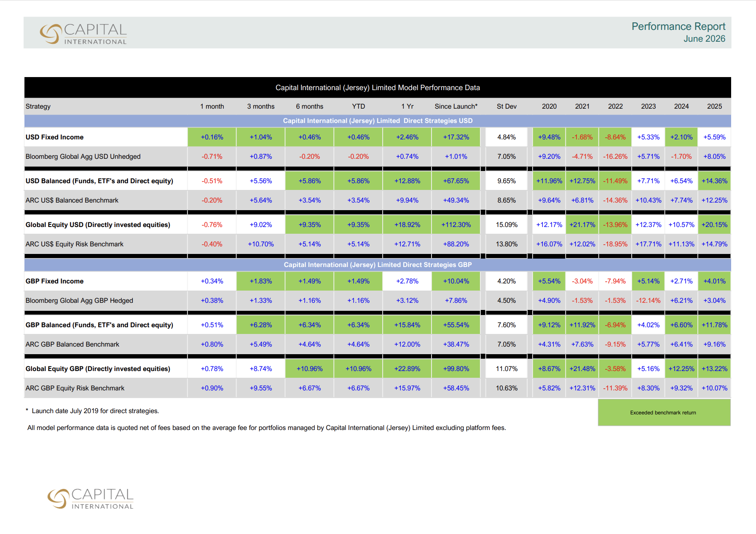Screen dimensions: 756x534
Task: Click the +67.65% USD Balanced since-launch value
Action: click(456, 181)
